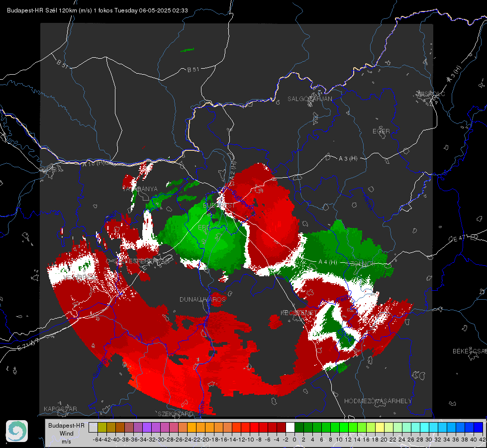Click the SALGÓTARJÁN city label

coord(309,99)
